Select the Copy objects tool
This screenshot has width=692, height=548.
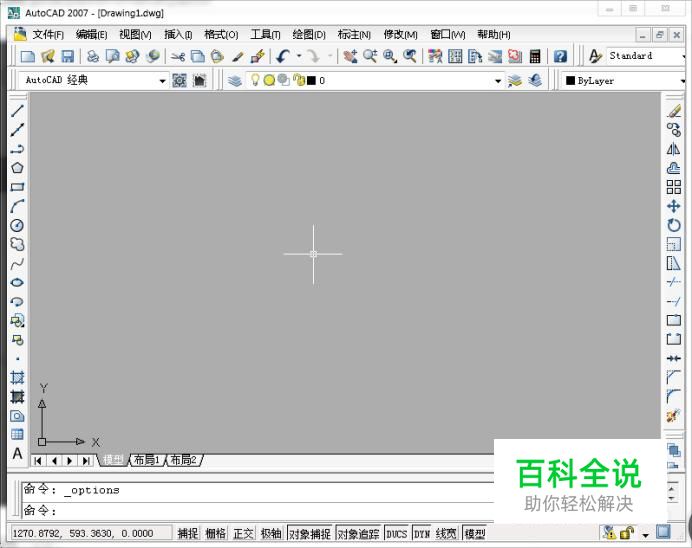[673, 130]
